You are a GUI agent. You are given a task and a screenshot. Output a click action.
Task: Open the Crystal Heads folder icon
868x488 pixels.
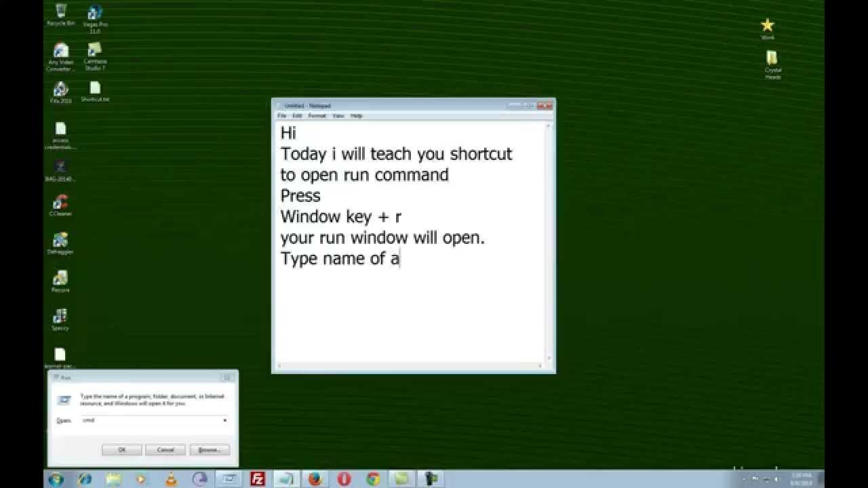point(773,65)
